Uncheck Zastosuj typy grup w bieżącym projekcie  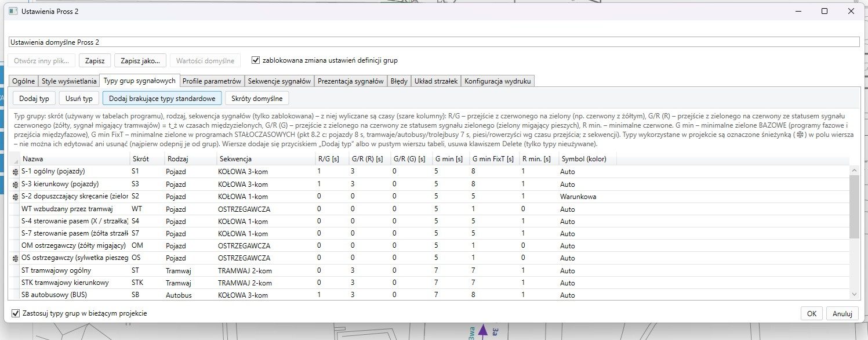[16, 313]
